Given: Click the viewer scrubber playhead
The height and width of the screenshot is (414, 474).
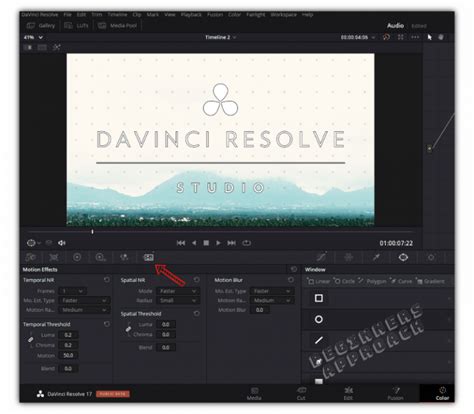Looking at the screenshot, I should coord(92,231).
